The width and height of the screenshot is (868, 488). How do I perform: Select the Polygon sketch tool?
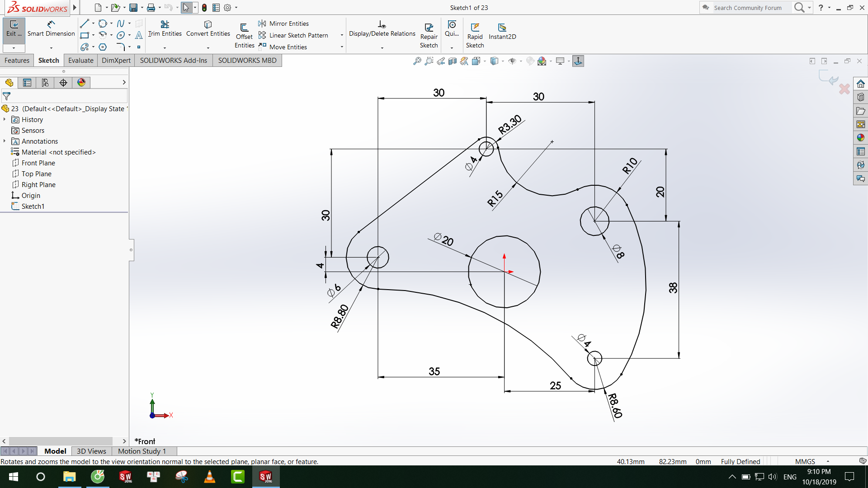(103, 47)
